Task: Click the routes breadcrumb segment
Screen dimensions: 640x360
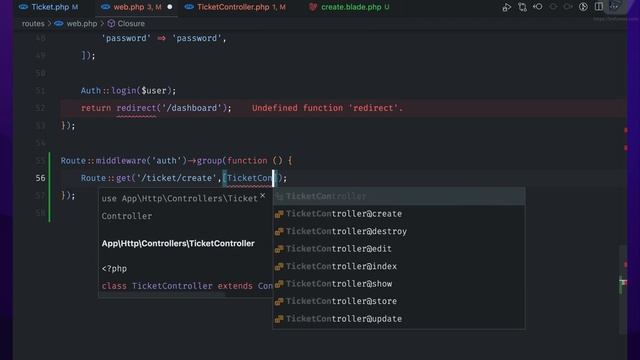Action: pyautogui.click(x=33, y=24)
